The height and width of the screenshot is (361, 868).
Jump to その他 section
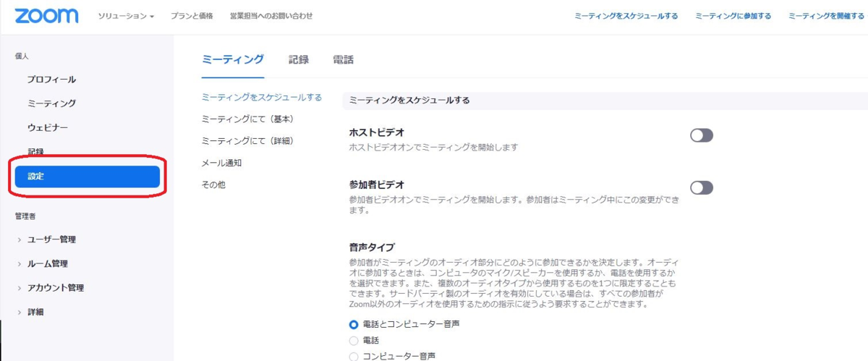pyautogui.click(x=213, y=184)
